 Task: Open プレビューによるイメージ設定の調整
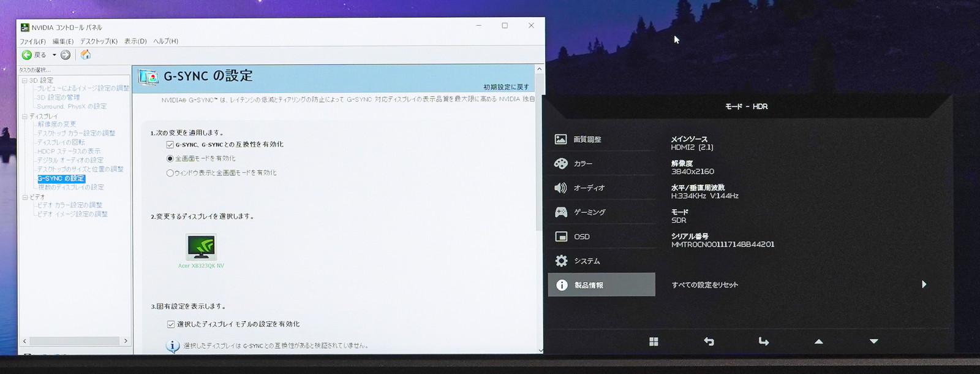click(x=83, y=88)
